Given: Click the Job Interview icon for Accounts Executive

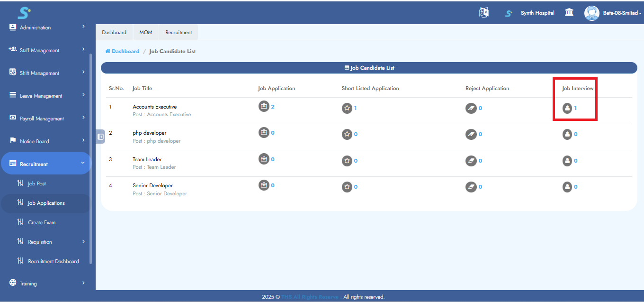Looking at the screenshot, I should click(567, 108).
